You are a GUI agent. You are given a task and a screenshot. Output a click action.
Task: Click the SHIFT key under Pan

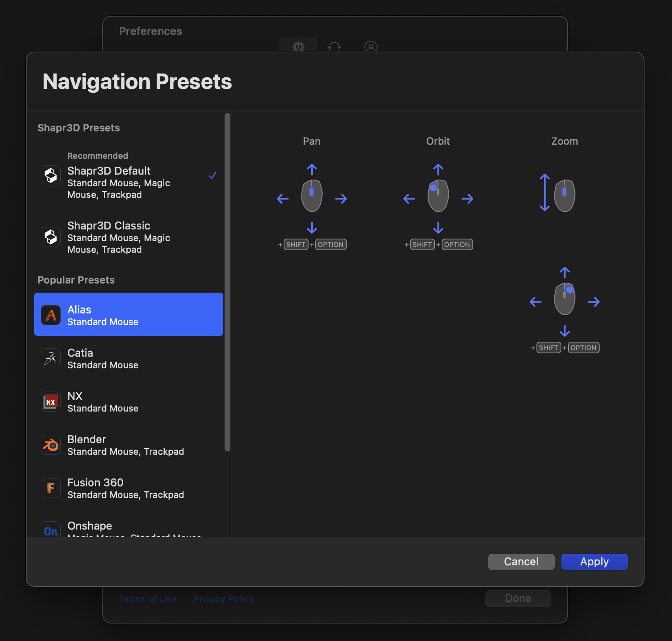pos(296,244)
